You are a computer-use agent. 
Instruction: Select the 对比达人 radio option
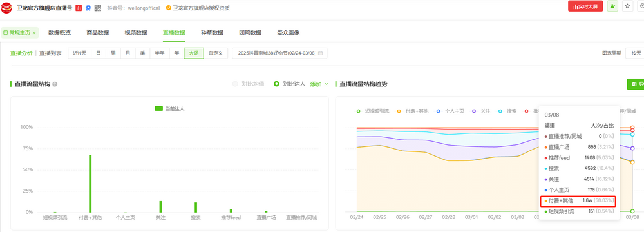[290, 84]
